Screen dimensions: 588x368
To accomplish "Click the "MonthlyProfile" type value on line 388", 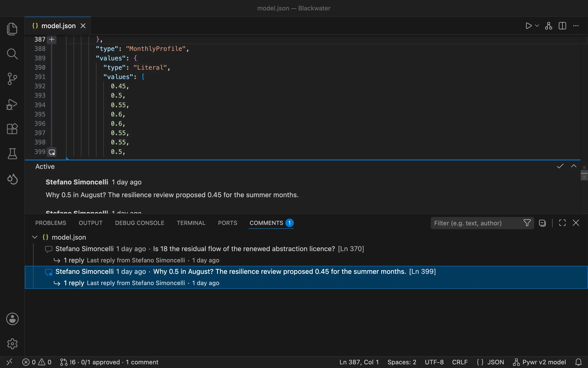I will (155, 49).
